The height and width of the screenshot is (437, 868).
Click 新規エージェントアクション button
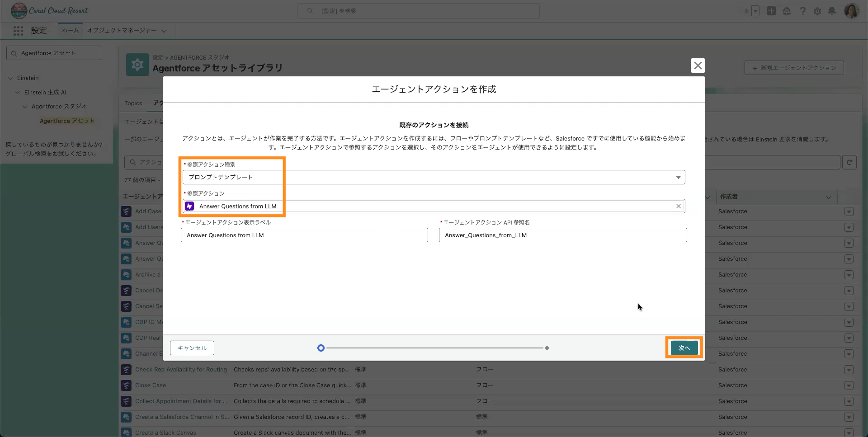coord(794,68)
